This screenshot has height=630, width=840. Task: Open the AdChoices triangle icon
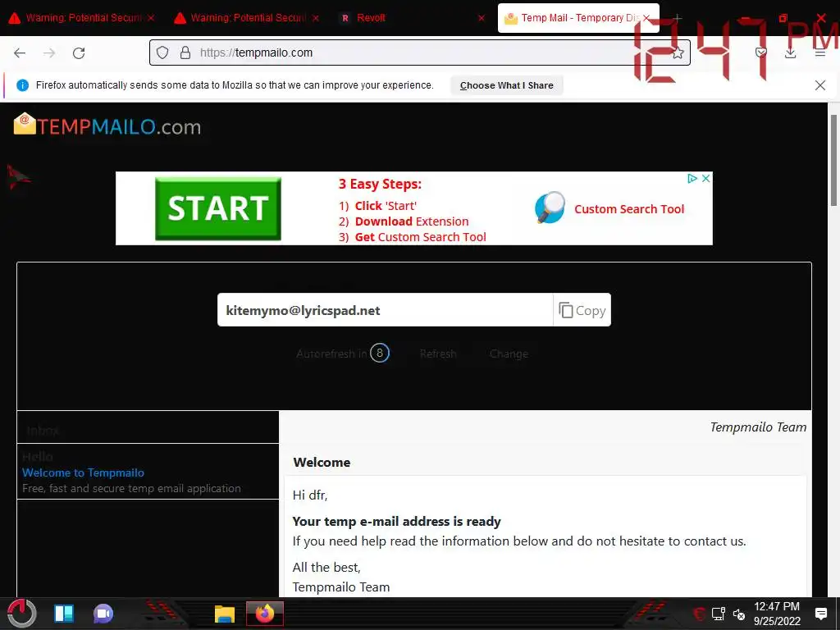(x=692, y=178)
